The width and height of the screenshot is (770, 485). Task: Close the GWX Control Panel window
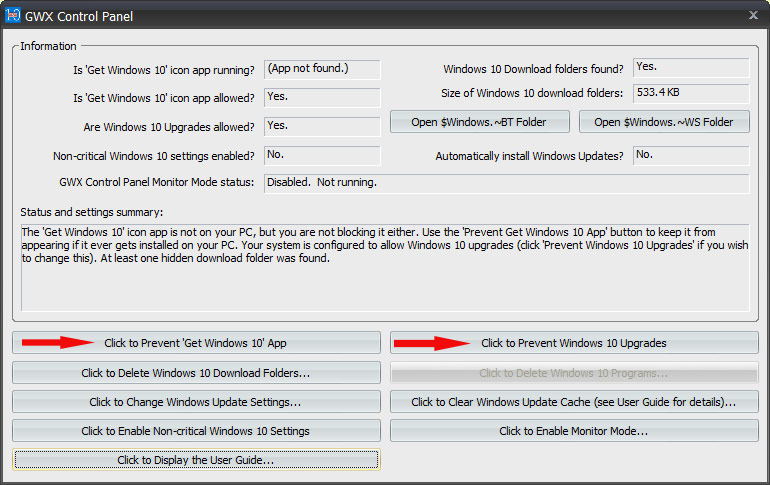pos(753,15)
